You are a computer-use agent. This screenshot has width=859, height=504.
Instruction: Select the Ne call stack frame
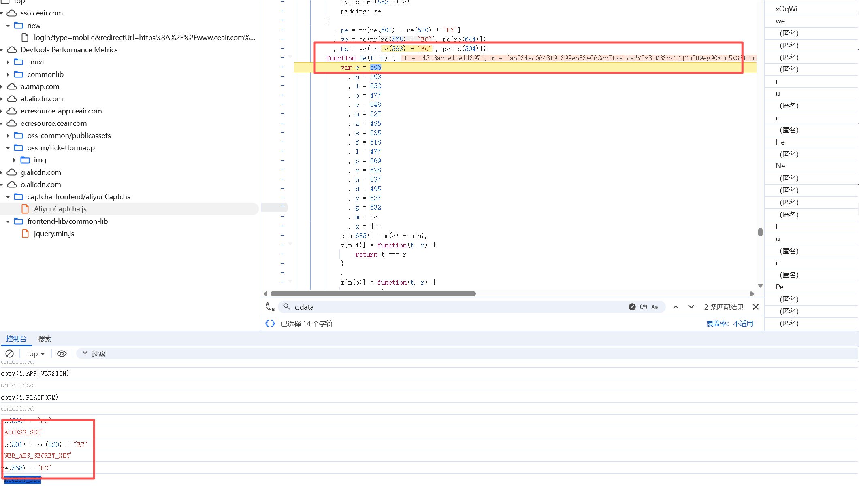coord(780,166)
